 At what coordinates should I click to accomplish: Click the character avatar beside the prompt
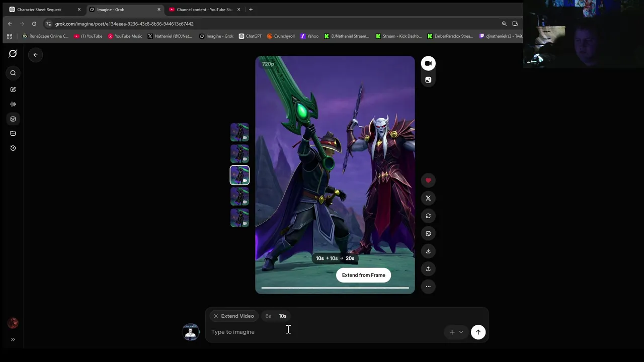[191, 332]
